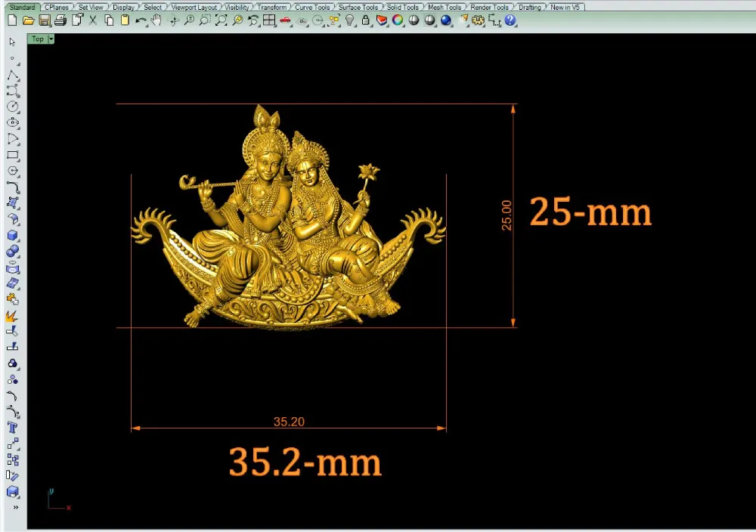The image size is (756, 532).
Task: Click the Help question mark icon
Action: click(x=510, y=20)
